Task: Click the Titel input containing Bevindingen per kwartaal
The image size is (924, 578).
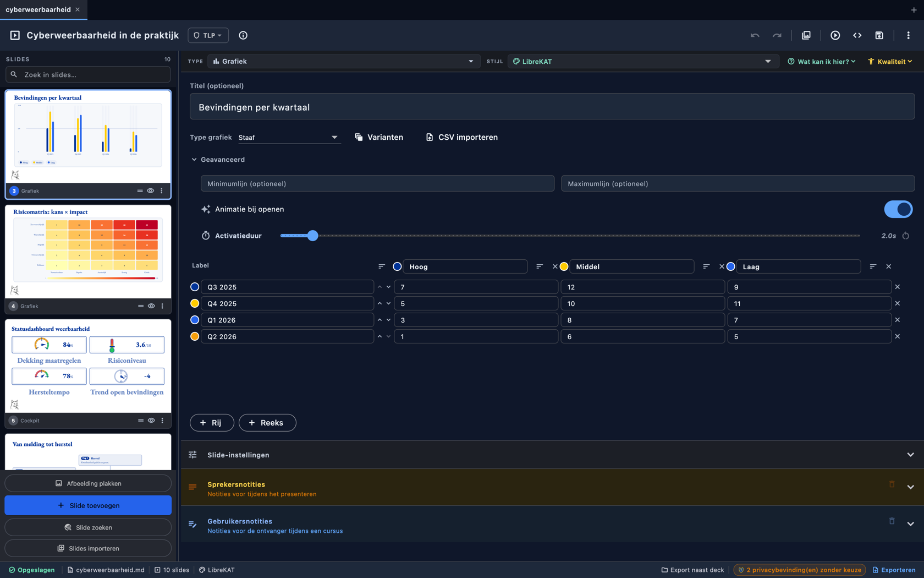Action: coord(552,107)
